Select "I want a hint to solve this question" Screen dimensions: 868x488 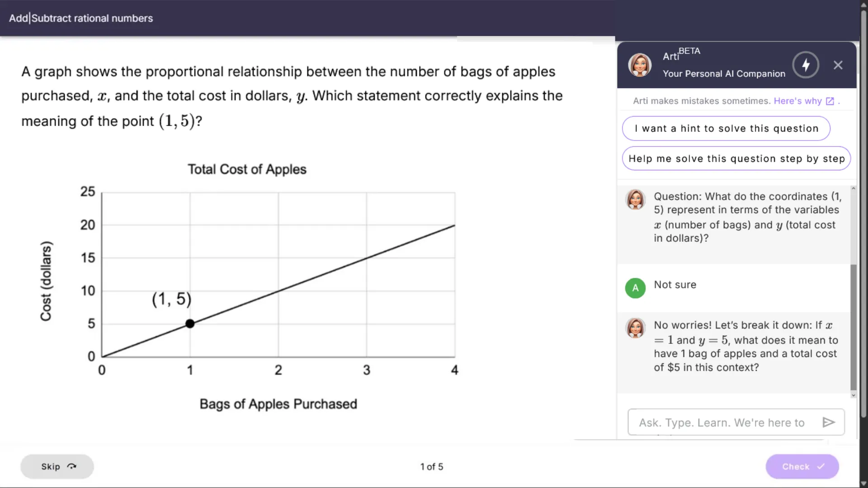(726, 128)
